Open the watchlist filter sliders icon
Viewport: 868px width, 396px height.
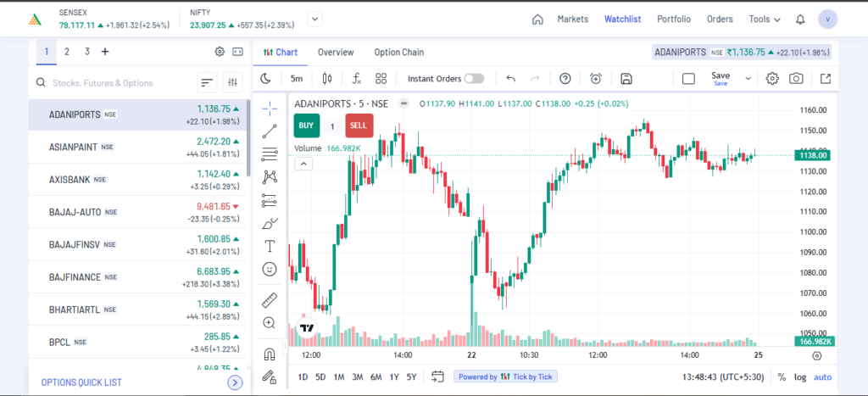point(232,82)
